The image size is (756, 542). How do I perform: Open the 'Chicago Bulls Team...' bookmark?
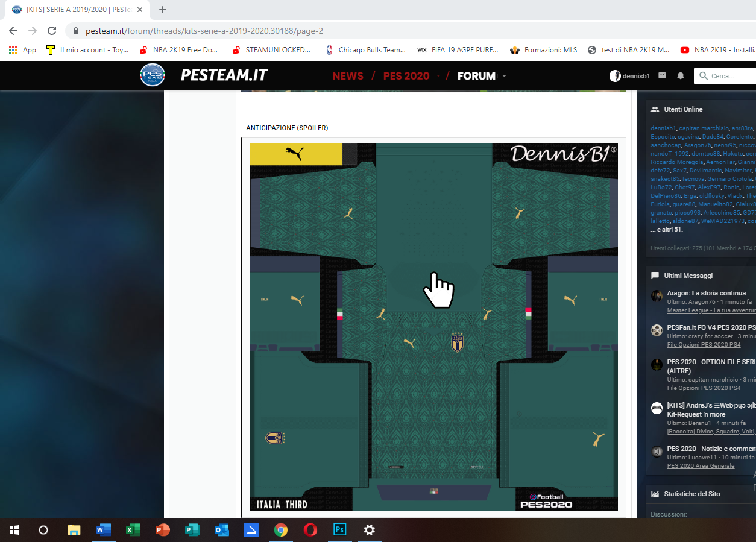(366, 50)
